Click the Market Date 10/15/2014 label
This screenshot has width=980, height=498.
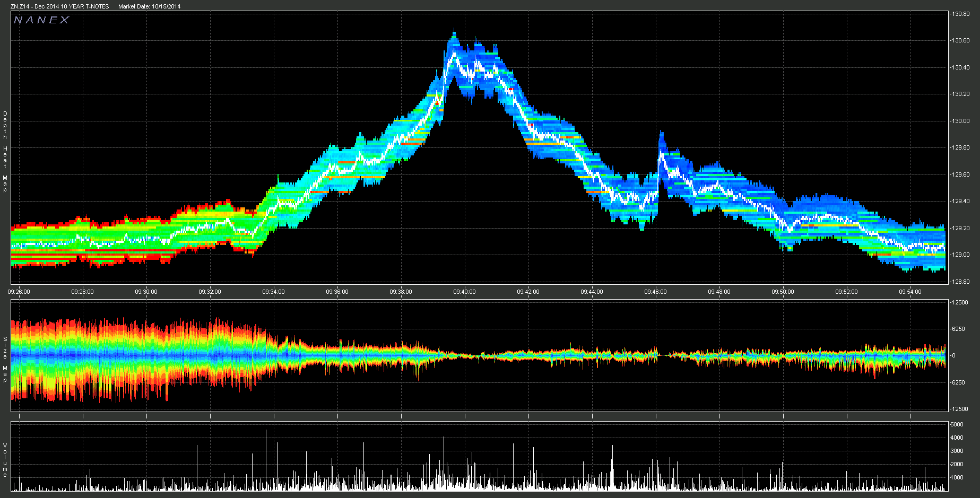point(149,6)
